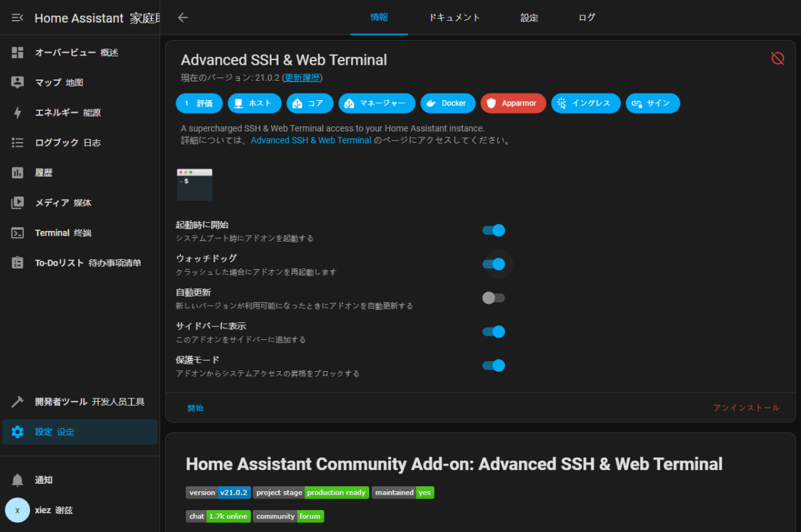Click the chat 1.7k online badge
The height and width of the screenshot is (532, 801).
click(218, 516)
